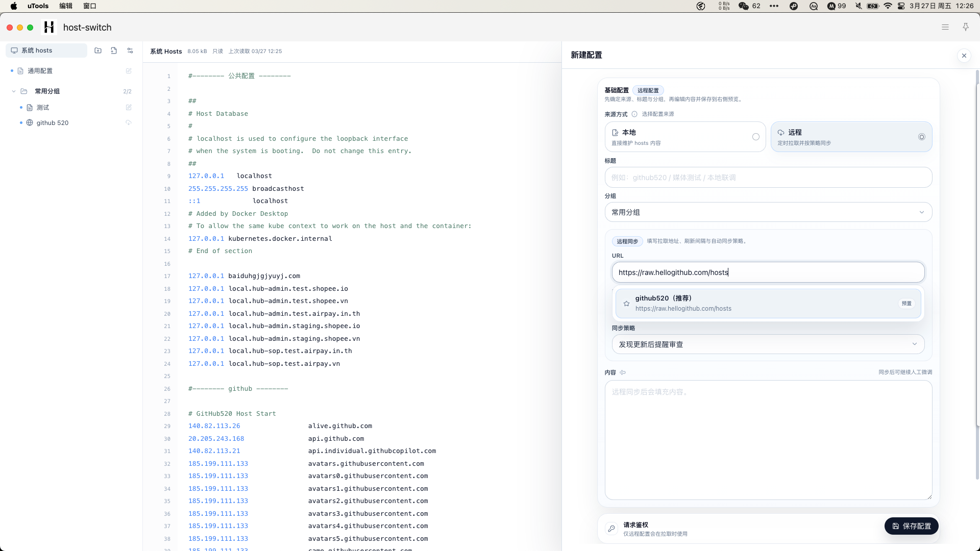The height and width of the screenshot is (551, 980).
Task: Collapse the 常用分组 folder chevron
Action: coord(14,91)
